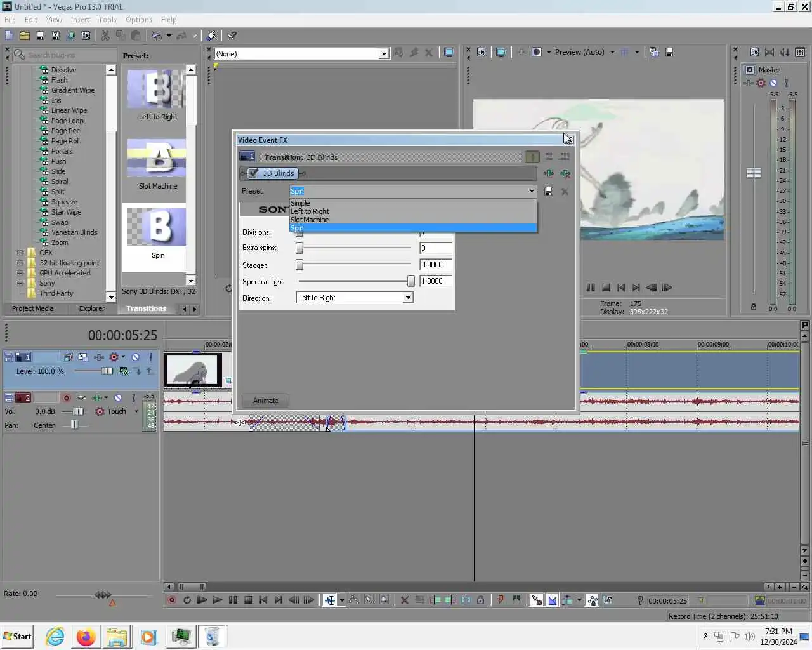Expand the OFX folder in tree
Screen dimensions: 812x650
(x=20, y=253)
